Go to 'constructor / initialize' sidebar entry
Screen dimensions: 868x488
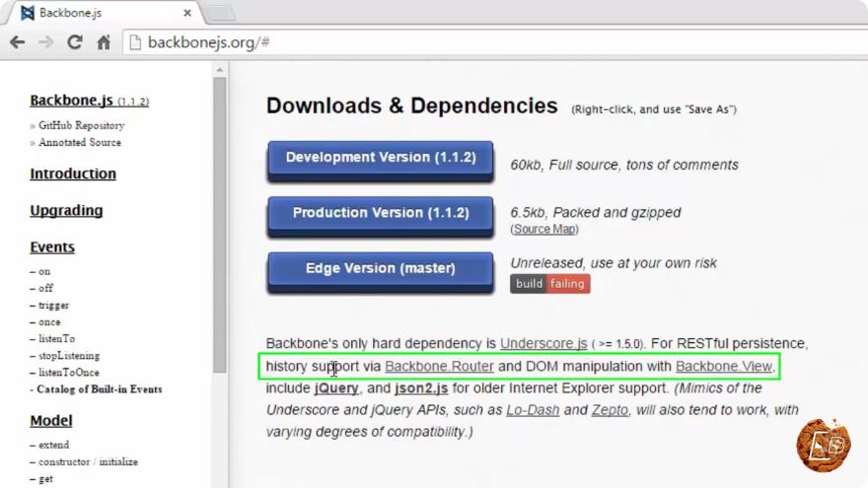88,462
